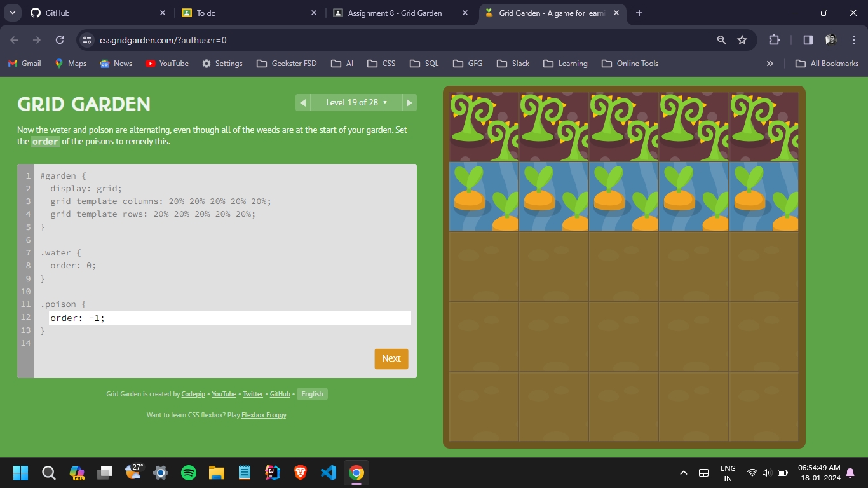
Task: Open the English language selector
Action: click(x=312, y=394)
